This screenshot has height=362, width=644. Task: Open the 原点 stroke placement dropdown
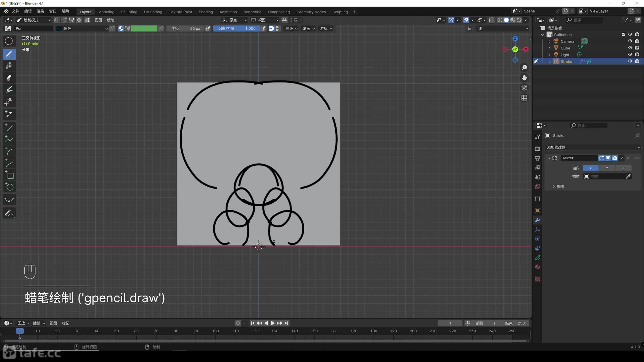(x=235, y=20)
